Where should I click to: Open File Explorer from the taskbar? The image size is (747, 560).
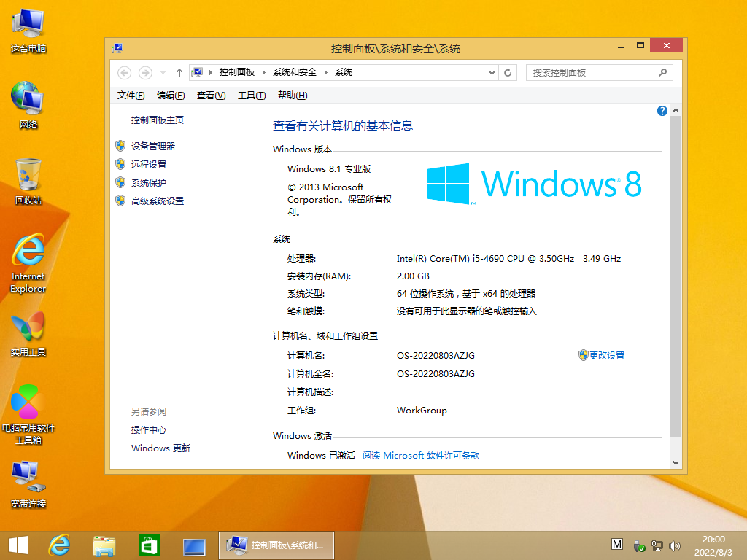104,545
